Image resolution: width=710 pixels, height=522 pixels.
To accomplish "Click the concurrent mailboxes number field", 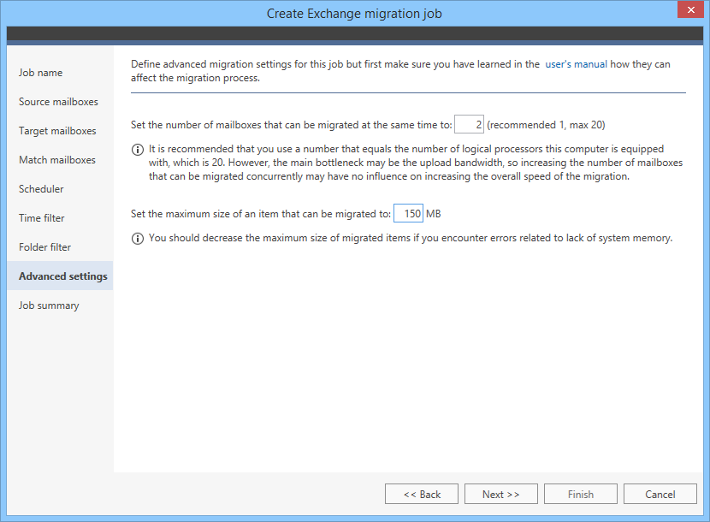I will 469,125.
